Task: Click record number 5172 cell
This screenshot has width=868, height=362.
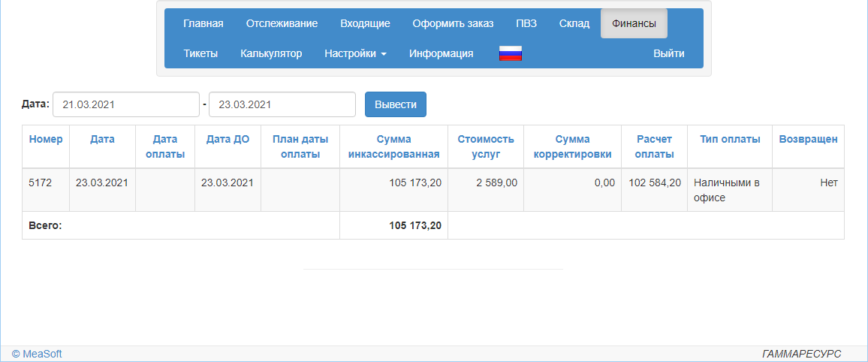Action: [46, 190]
